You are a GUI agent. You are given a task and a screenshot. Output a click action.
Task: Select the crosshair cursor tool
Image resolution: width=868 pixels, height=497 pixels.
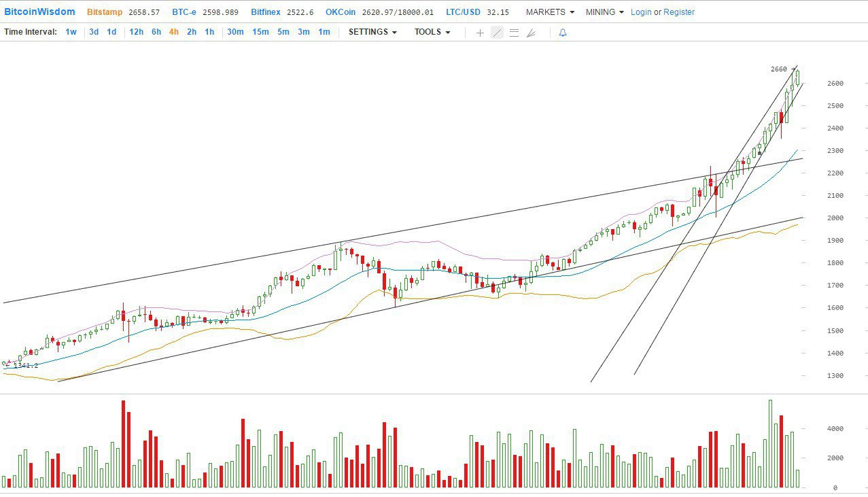click(x=480, y=33)
